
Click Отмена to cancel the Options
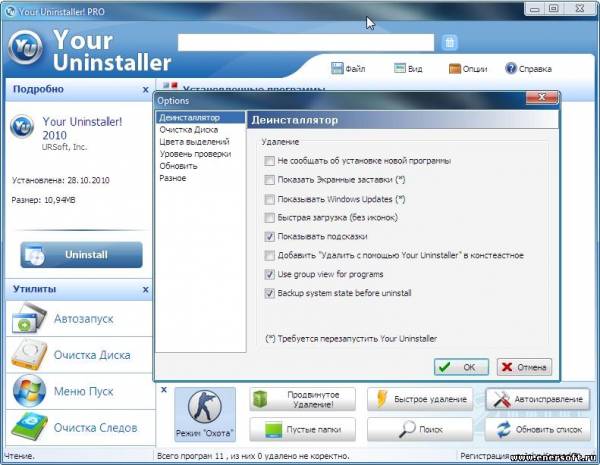[524, 367]
